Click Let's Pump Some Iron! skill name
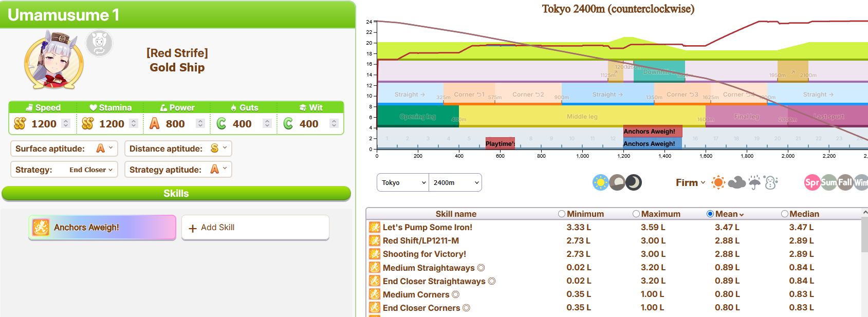868x317 pixels. (427, 227)
